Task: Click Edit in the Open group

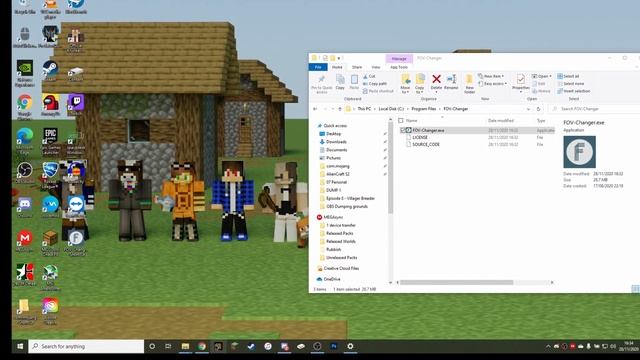Action: (x=539, y=84)
